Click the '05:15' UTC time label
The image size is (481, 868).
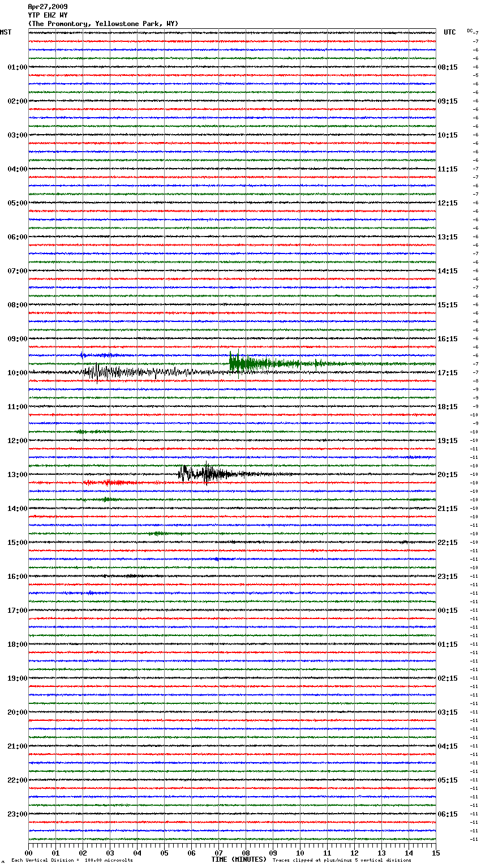[448, 780]
